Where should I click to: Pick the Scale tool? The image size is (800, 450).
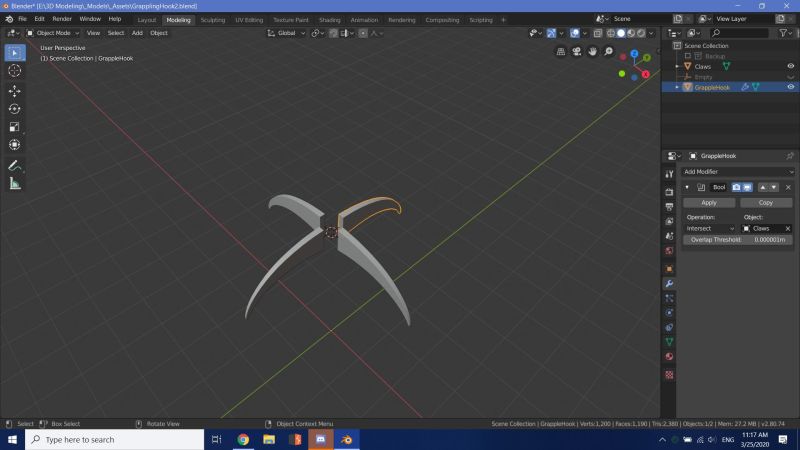15,127
